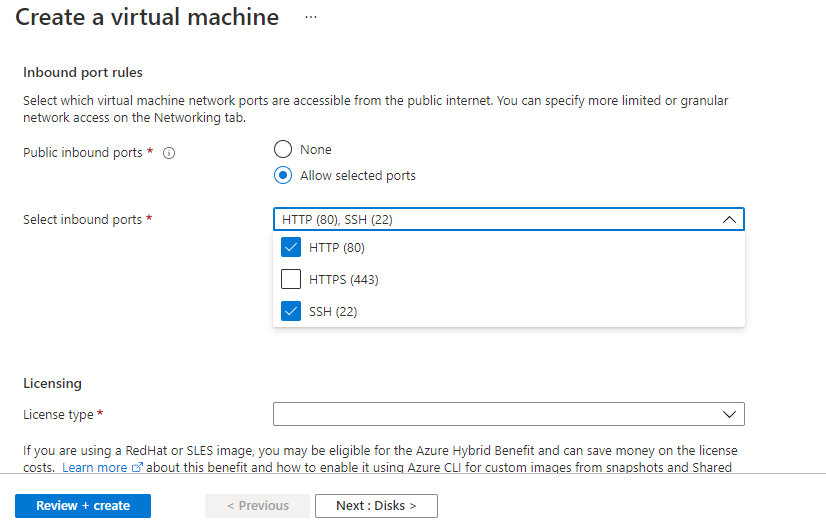
Task: Select the None radio button
Action: 283,149
